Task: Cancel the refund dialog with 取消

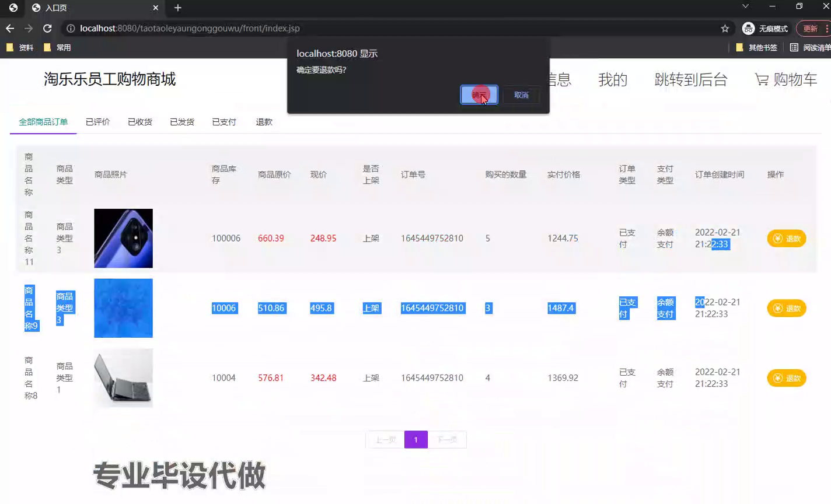Action: (x=521, y=95)
